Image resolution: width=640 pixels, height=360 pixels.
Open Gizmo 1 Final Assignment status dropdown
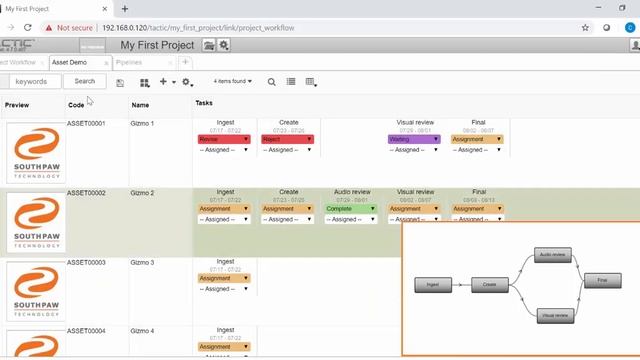(477, 139)
